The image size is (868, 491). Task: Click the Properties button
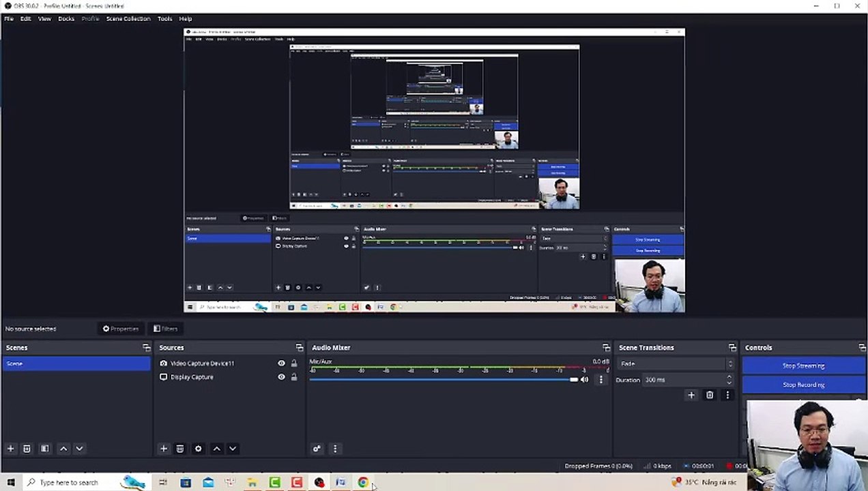(x=121, y=329)
